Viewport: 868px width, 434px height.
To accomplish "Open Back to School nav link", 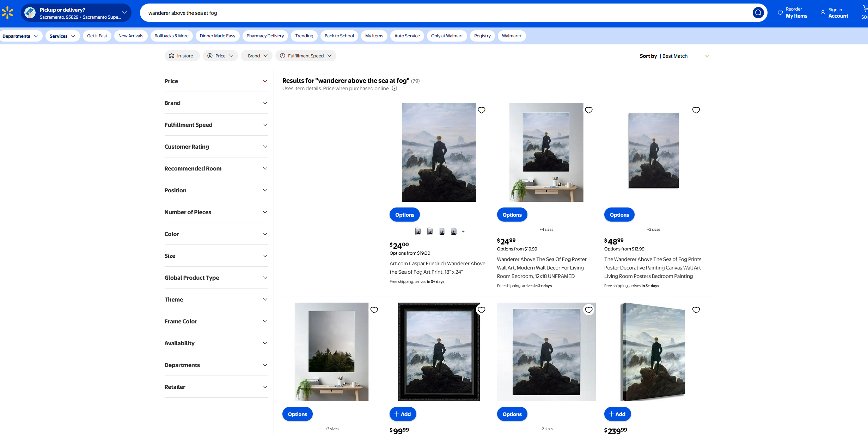I will (x=339, y=36).
